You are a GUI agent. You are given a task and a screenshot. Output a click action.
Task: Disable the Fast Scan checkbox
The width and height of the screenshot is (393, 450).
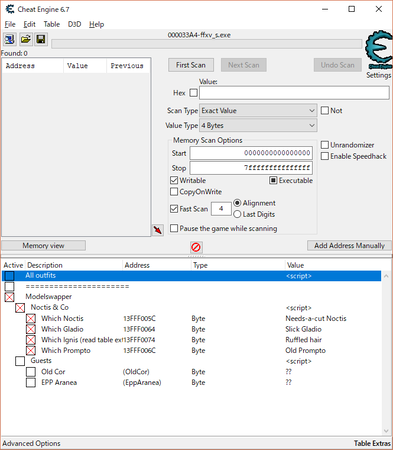174,209
